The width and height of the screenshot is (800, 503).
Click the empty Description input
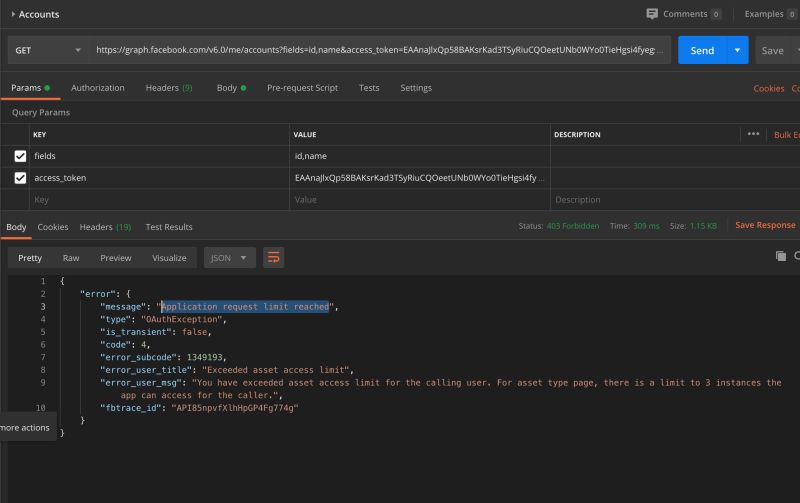tap(674, 199)
